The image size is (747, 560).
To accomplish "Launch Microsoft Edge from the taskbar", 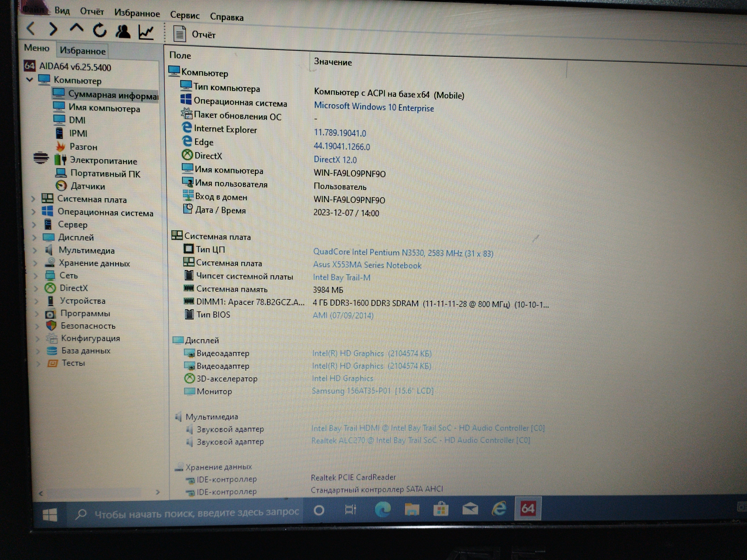I will coord(383,509).
